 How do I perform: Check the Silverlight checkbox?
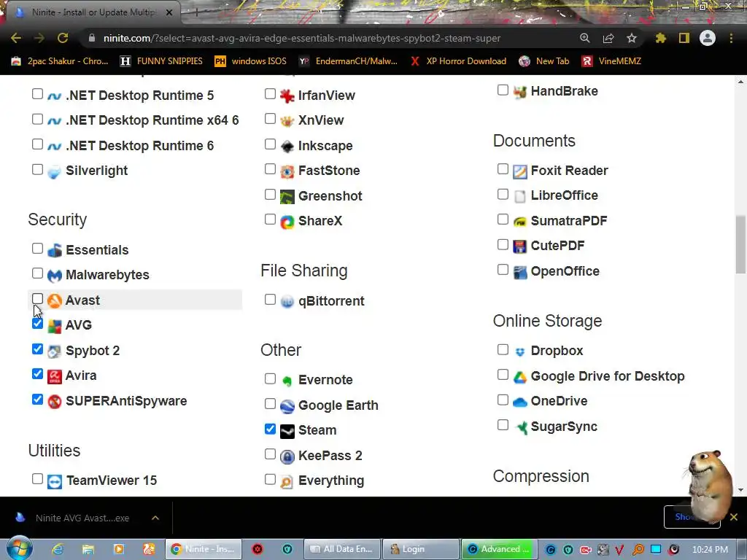[37, 169]
